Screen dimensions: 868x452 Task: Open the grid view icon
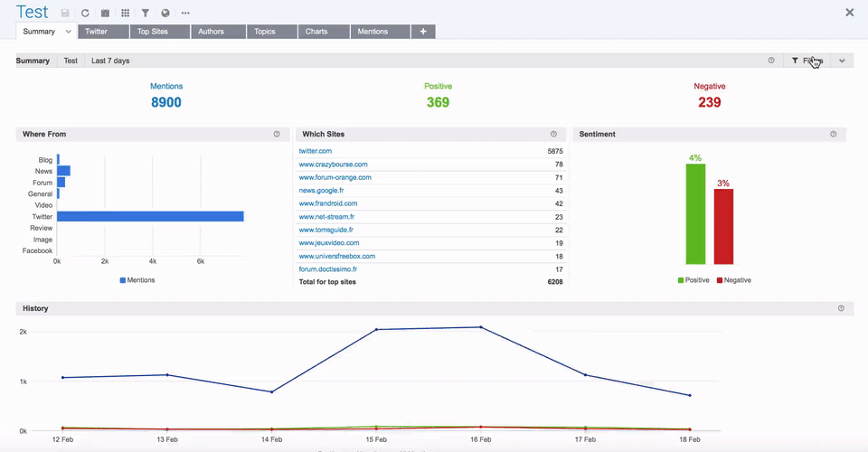(125, 14)
